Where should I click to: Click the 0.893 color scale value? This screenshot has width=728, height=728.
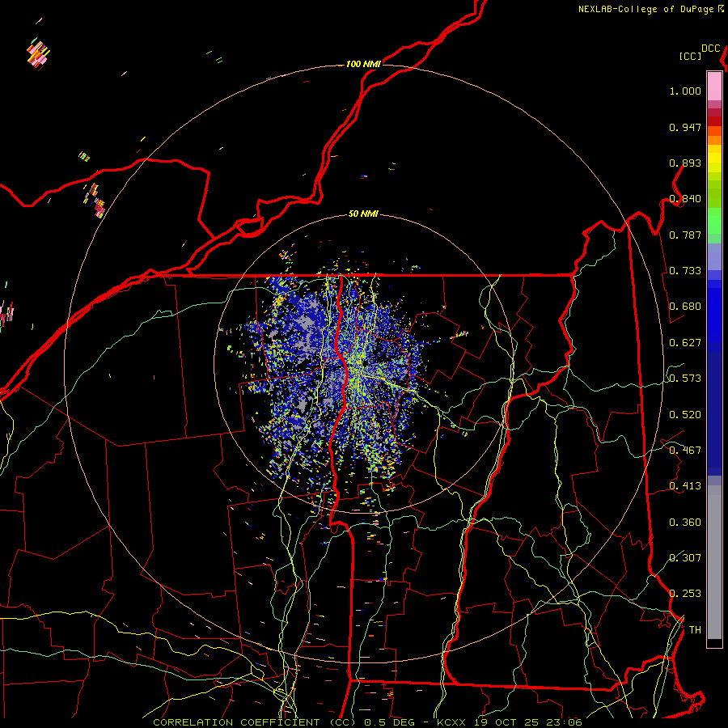click(x=685, y=163)
